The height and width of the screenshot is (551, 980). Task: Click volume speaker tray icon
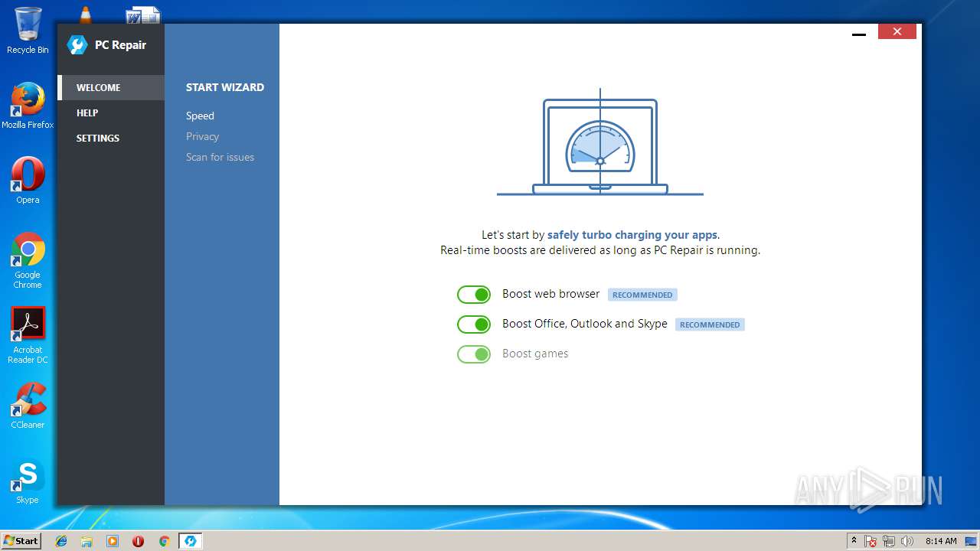coord(907,541)
